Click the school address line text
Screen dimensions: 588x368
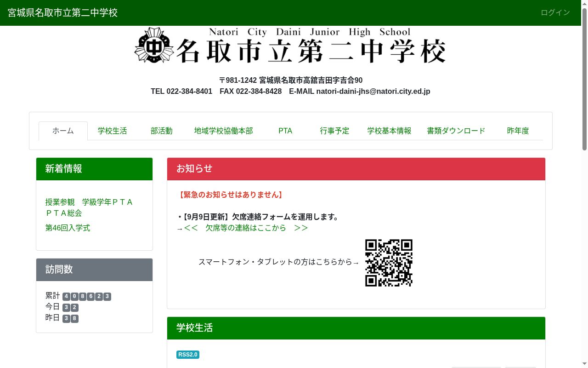point(291,80)
